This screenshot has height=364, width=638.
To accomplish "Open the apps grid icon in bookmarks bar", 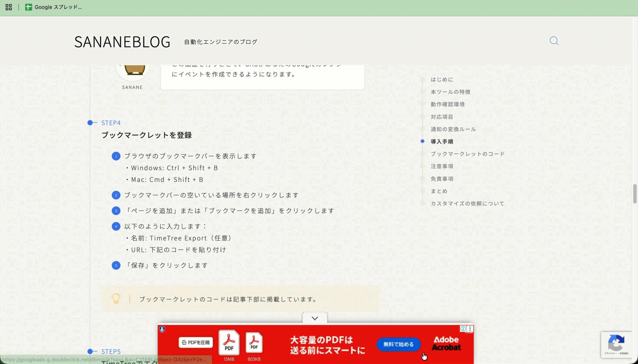I will tap(8, 7).
